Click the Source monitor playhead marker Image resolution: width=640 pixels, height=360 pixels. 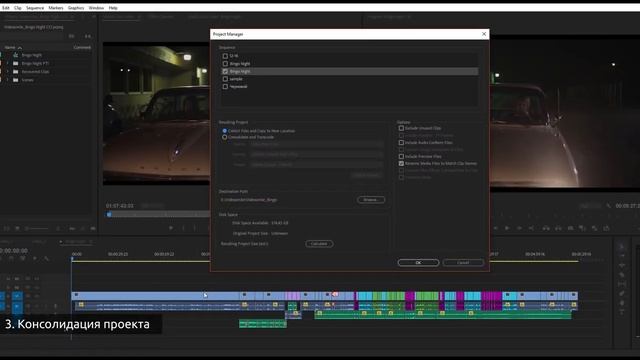[x=109, y=214]
